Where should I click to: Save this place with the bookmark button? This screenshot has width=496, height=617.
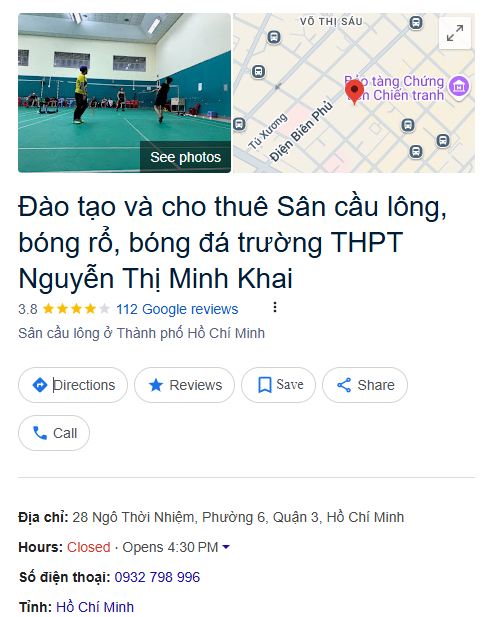278,385
